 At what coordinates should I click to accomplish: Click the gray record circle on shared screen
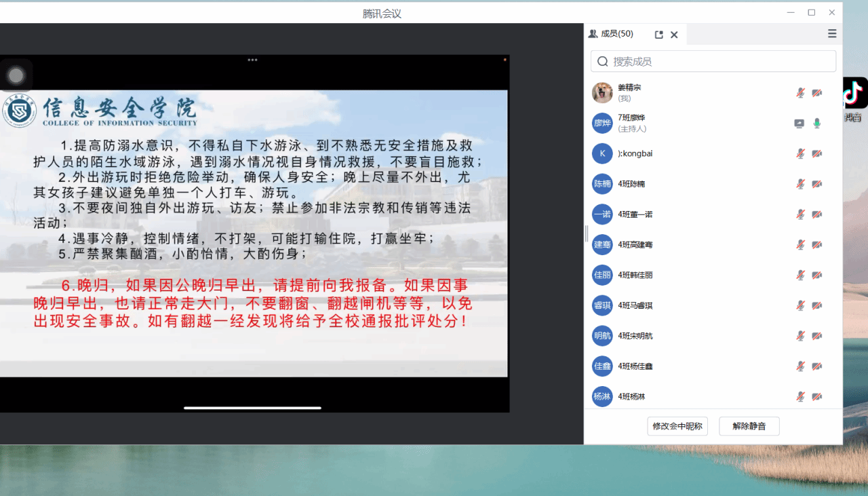16,75
